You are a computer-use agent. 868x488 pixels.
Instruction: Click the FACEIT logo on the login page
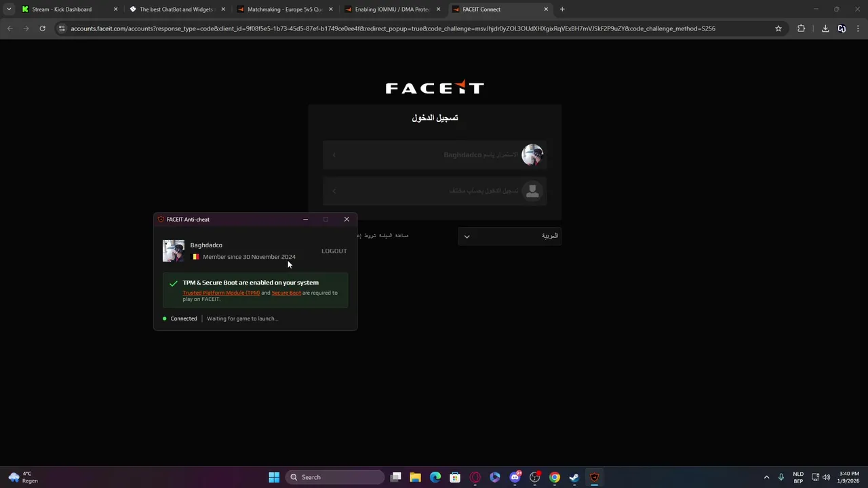click(435, 87)
